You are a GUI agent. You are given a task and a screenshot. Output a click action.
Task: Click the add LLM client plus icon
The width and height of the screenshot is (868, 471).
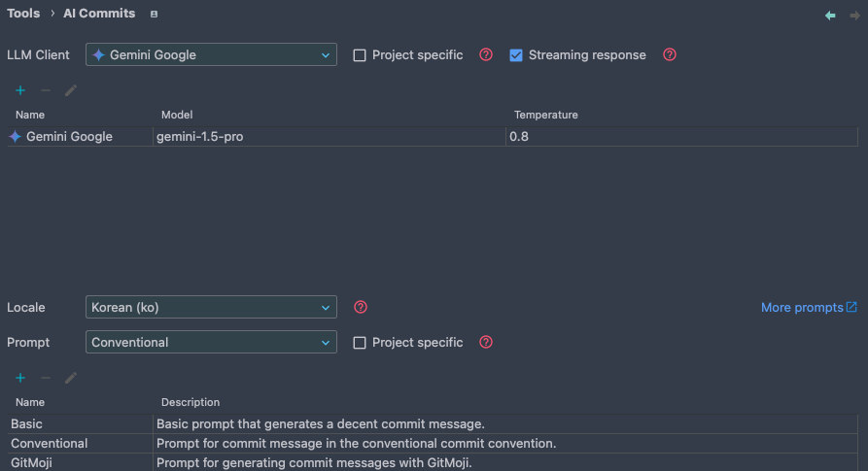20,90
